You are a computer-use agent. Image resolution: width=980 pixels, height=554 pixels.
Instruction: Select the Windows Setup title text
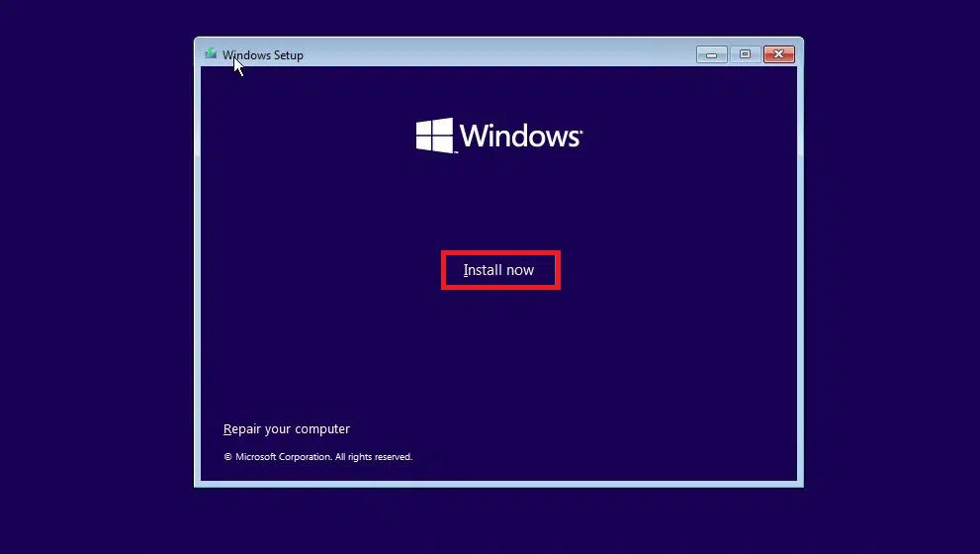click(x=262, y=55)
